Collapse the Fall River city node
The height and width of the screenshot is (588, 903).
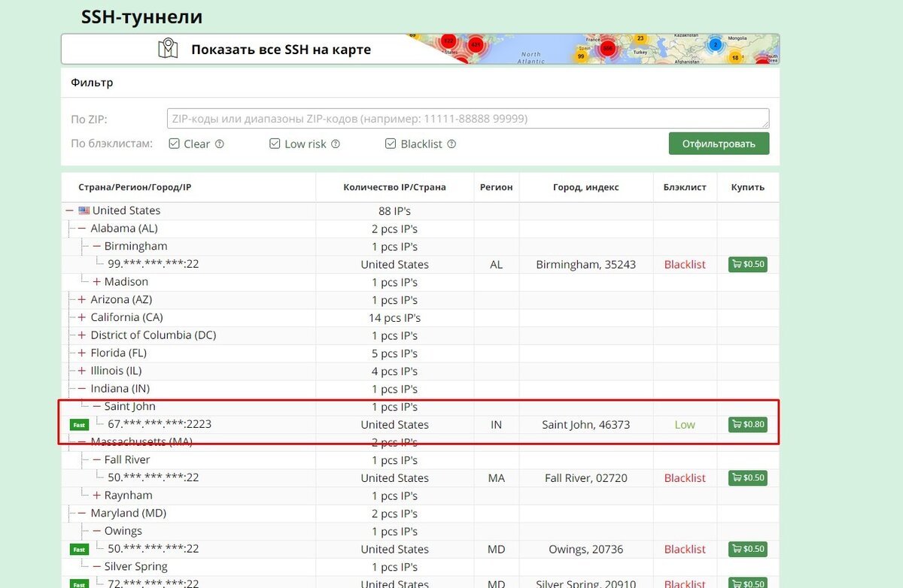click(96, 459)
